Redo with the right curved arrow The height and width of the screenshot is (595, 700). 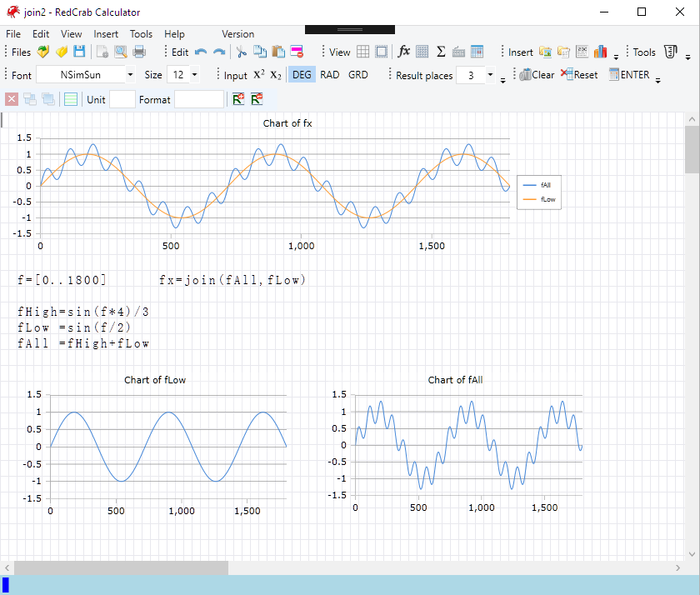pos(218,52)
